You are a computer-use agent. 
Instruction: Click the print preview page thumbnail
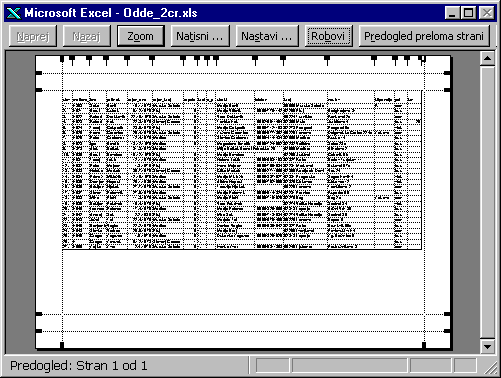243,202
